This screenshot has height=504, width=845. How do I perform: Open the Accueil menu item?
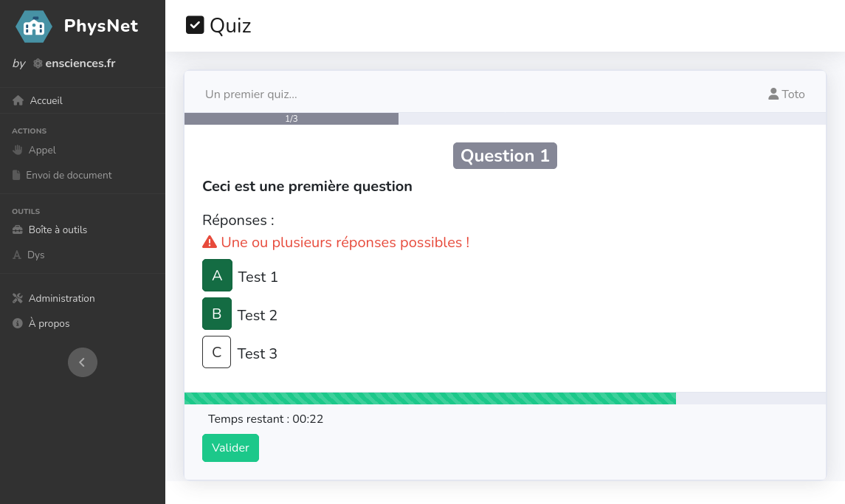pos(46,100)
